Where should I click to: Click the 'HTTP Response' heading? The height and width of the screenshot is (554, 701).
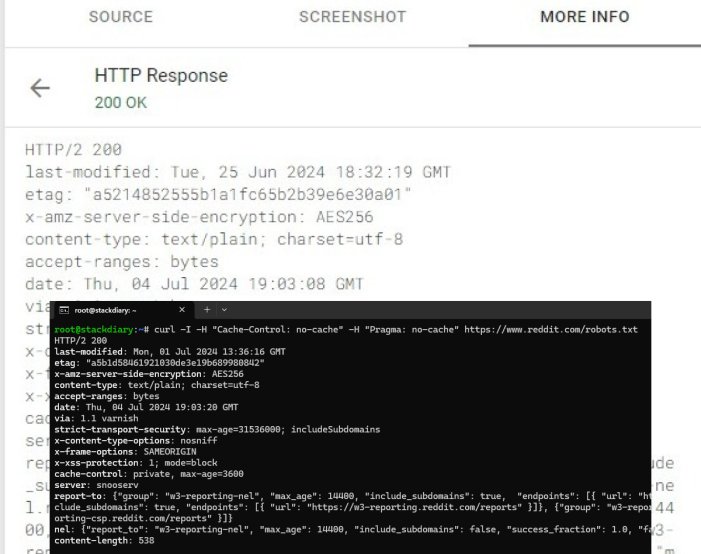tap(161, 76)
